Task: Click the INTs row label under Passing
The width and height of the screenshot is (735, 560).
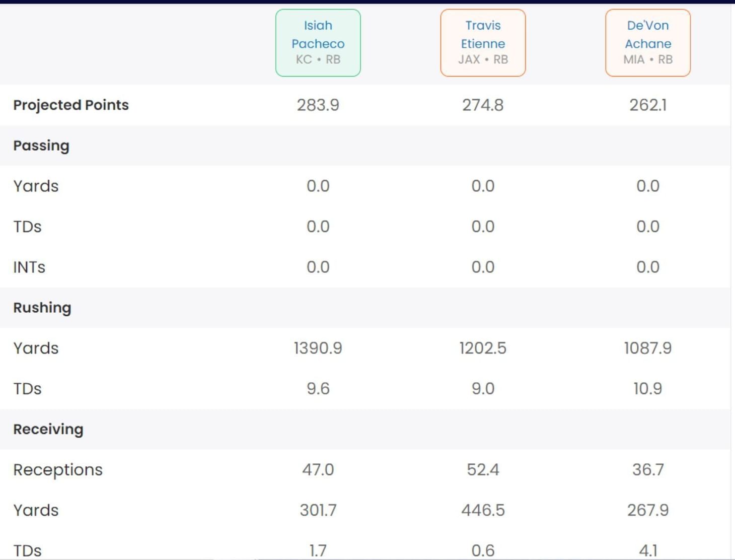Action: coord(29,267)
